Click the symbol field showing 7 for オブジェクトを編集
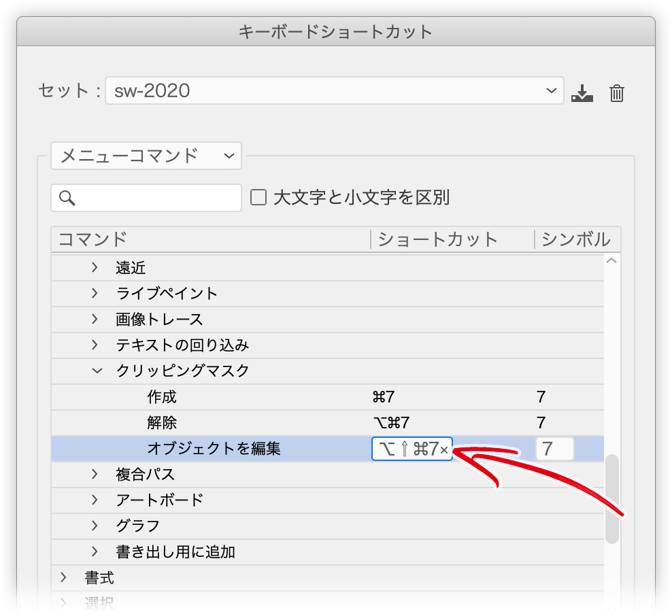This screenshot has width=672, height=616. tap(554, 449)
